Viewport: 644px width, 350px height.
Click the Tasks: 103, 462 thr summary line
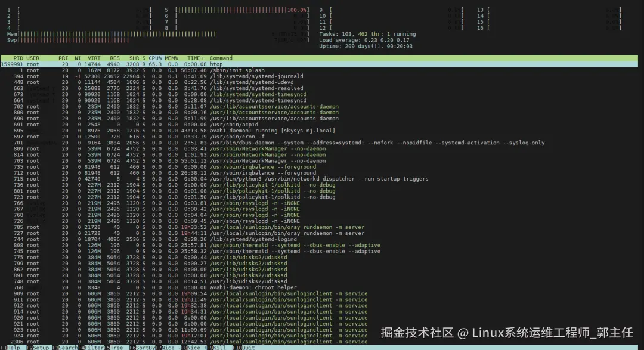(367, 34)
